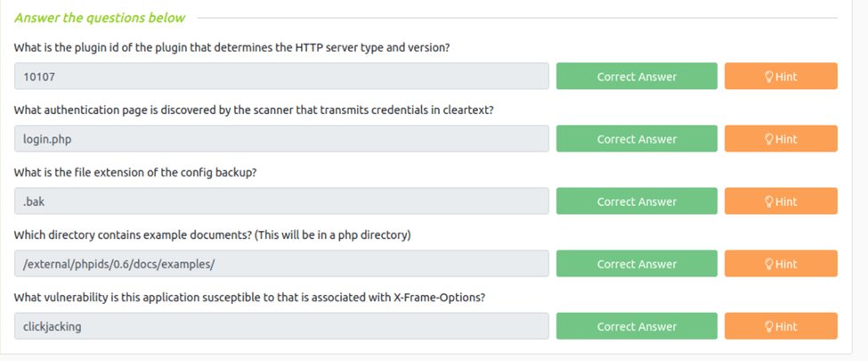The width and height of the screenshot is (868, 361).
Task: Click Correct Answer next to clickjacking
Action: (x=637, y=326)
